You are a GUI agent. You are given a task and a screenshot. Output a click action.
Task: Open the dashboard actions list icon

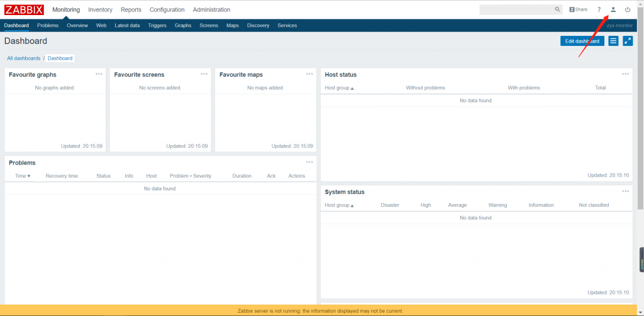(613, 41)
